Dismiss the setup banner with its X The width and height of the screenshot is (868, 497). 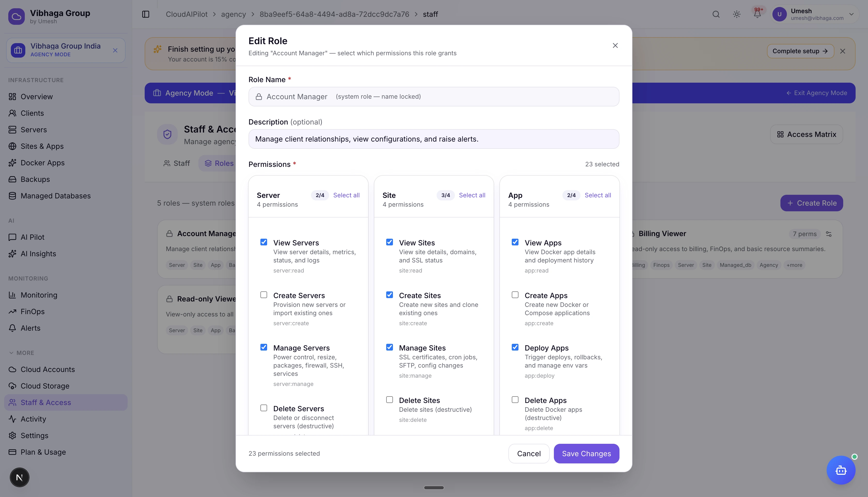pos(842,51)
